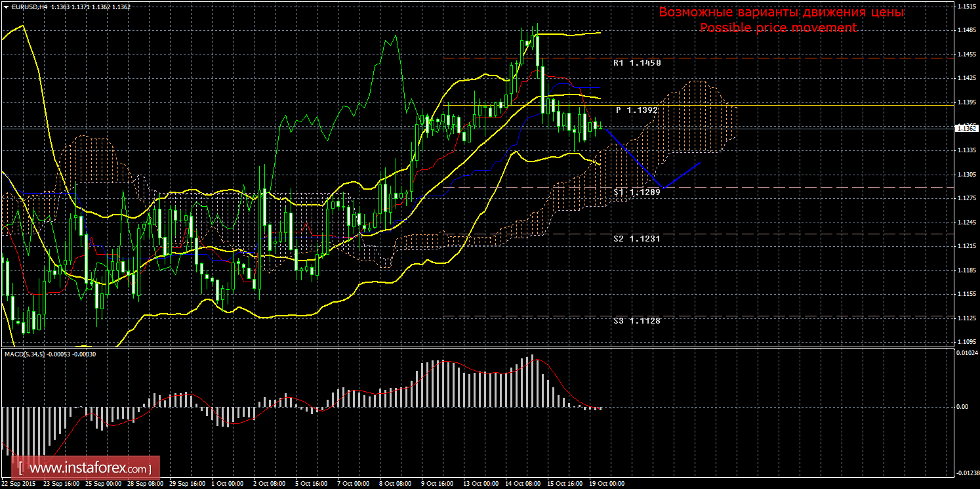Click the lowest point of blue forecast line
Viewport: 980px width, 489px height.
pos(663,188)
